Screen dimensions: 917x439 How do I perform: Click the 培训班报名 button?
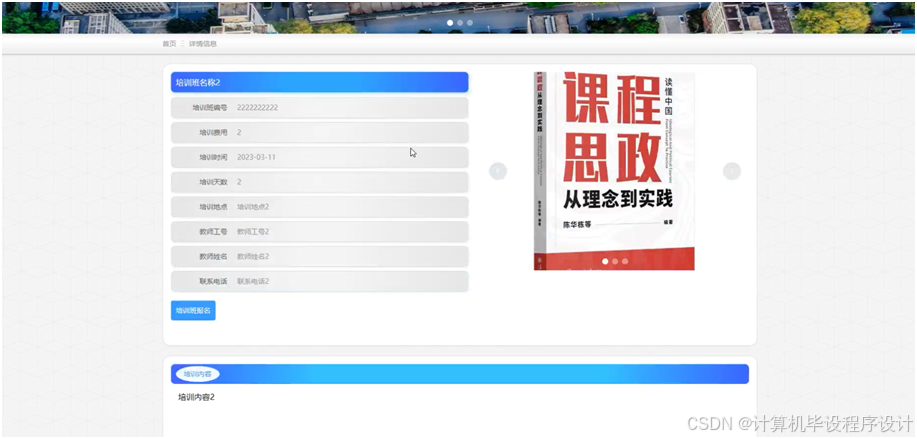coord(193,310)
